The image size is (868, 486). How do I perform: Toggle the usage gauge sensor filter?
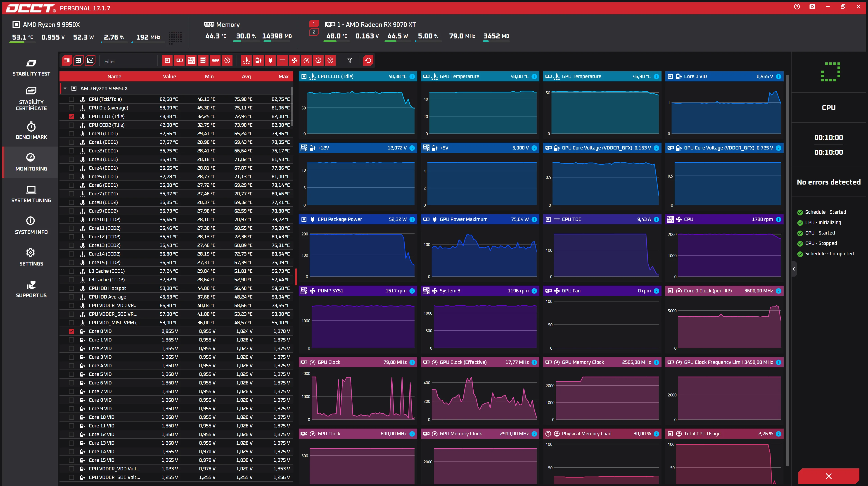318,61
